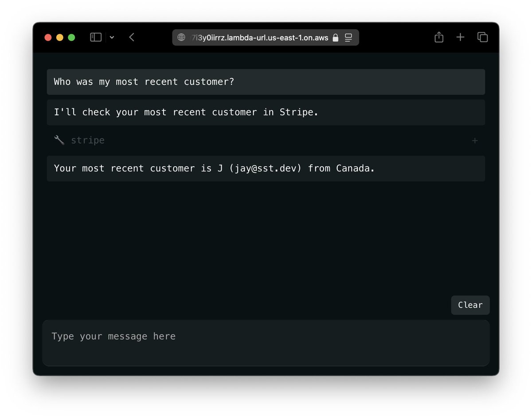Focus the 'Type your message here' input
The height and width of the screenshot is (419, 532).
coord(266,343)
